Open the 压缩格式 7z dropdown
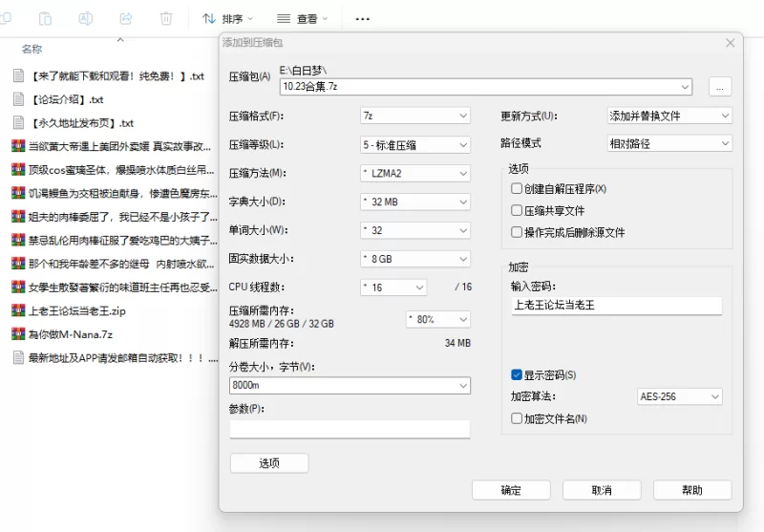Viewport: 764px width, 532px height. tap(414, 116)
